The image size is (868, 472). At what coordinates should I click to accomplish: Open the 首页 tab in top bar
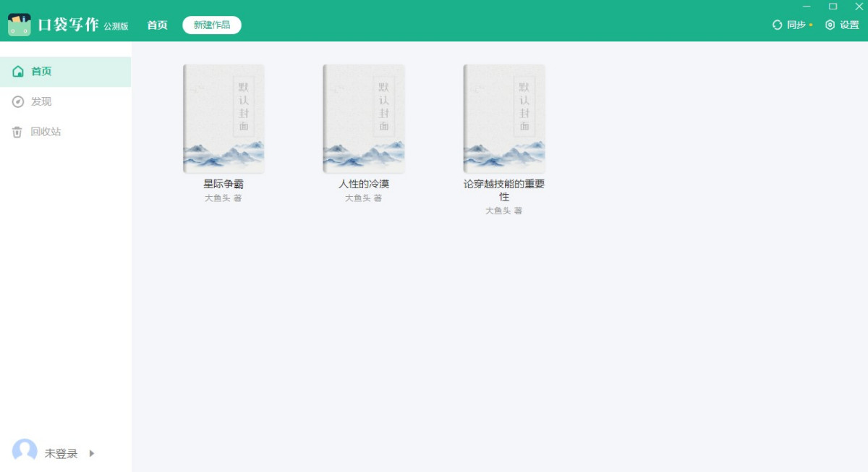click(x=157, y=25)
